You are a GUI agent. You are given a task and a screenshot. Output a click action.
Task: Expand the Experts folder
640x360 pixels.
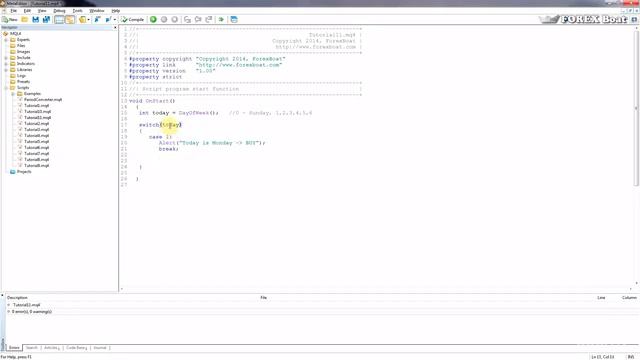[x=6, y=40]
